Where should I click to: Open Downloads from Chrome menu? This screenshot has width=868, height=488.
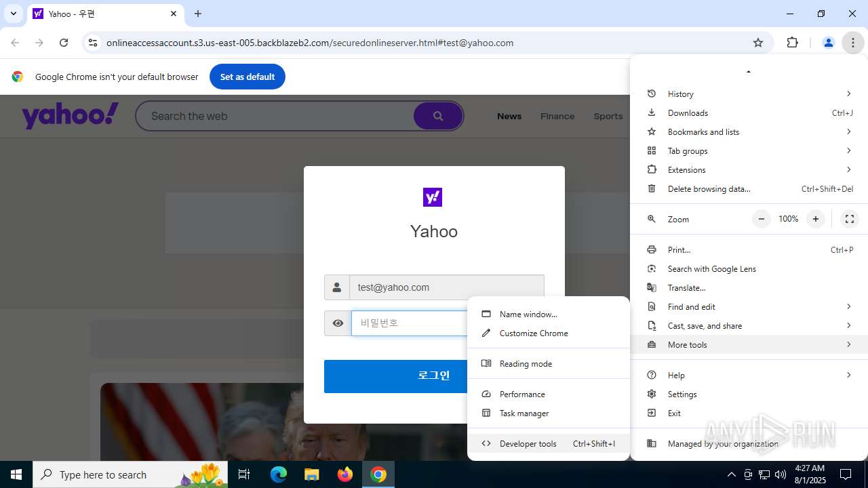pos(749,113)
